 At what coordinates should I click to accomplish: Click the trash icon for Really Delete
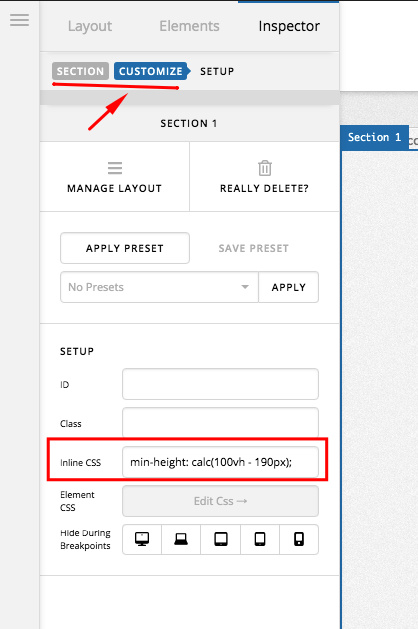265,168
